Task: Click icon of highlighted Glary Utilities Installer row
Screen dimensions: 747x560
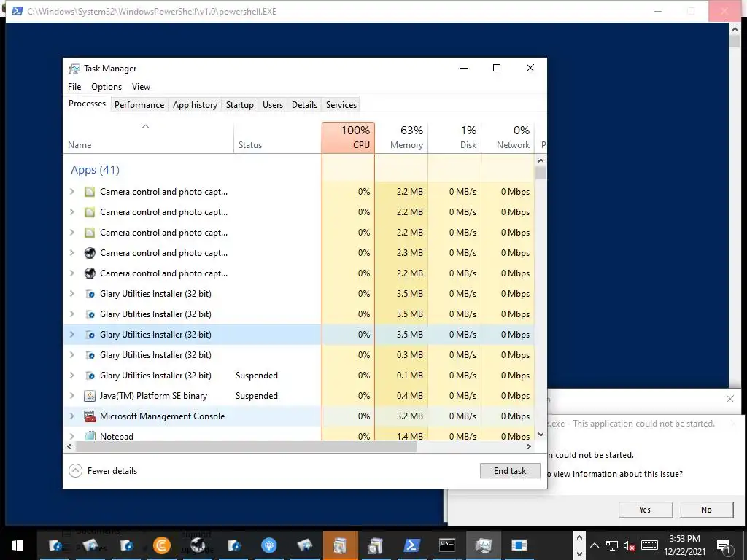Action: (x=90, y=334)
